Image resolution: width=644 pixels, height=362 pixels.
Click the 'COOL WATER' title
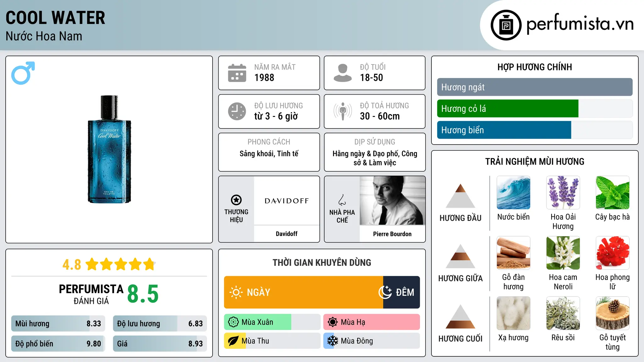pyautogui.click(x=55, y=18)
